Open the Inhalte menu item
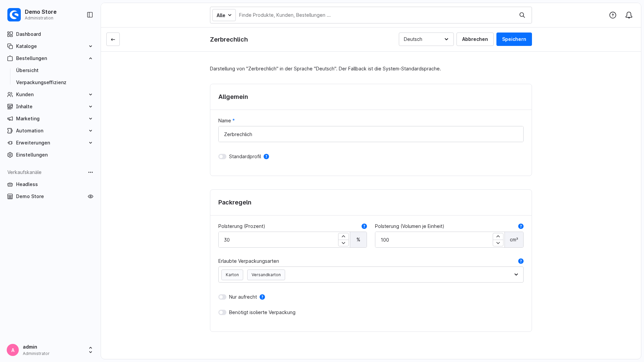The height and width of the screenshot is (362, 644). click(50, 107)
